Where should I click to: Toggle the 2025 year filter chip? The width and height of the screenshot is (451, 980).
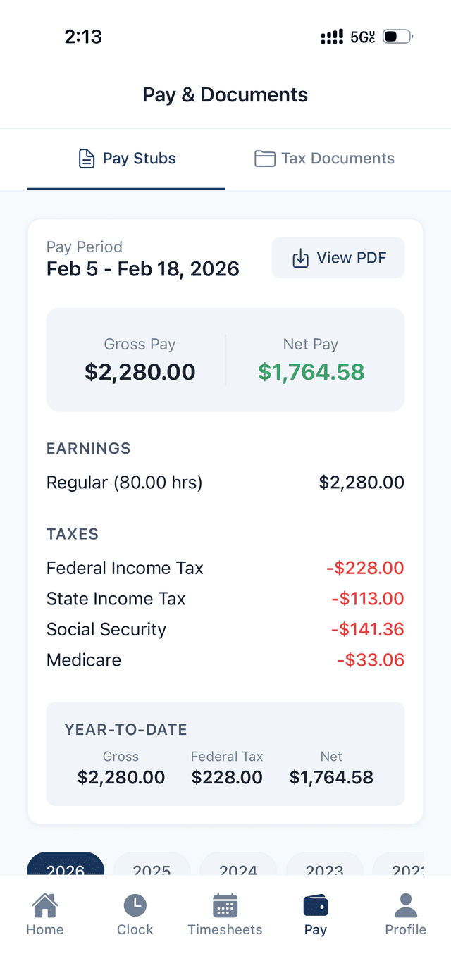152,872
